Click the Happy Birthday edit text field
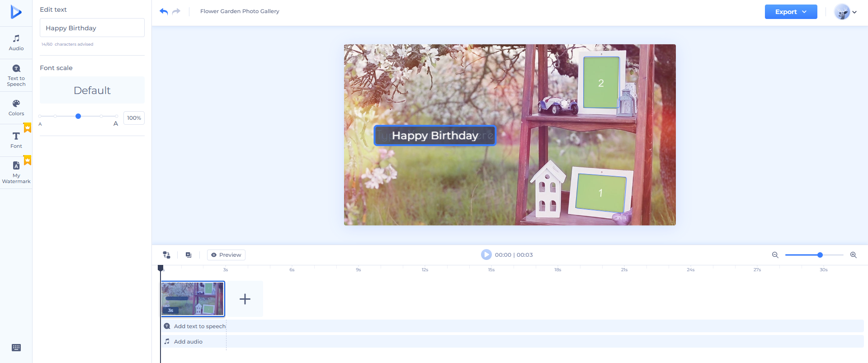This screenshot has height=363, width=868. pos(92,28)
